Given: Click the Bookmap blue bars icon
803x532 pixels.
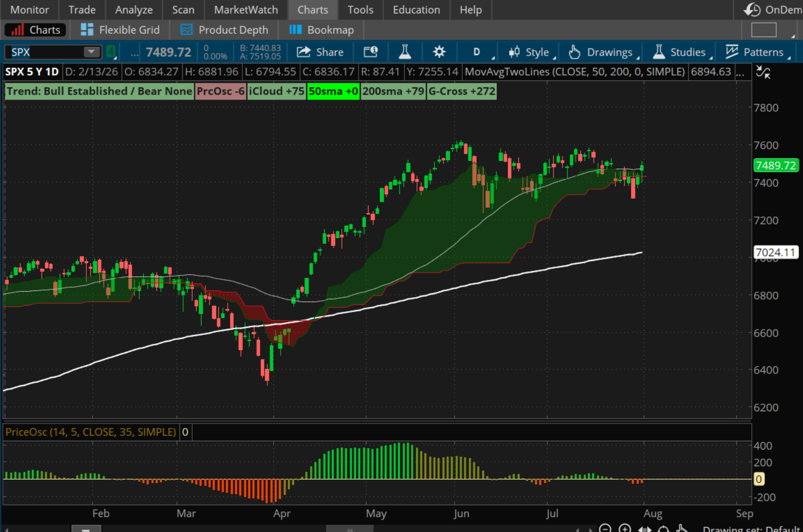Looking at the screenshot, I should click(x=295, y=29).
